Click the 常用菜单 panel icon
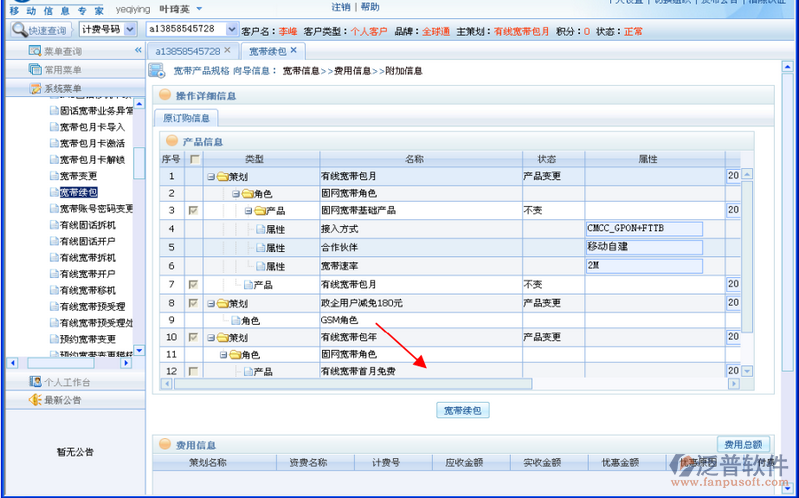 coord(35,70)
